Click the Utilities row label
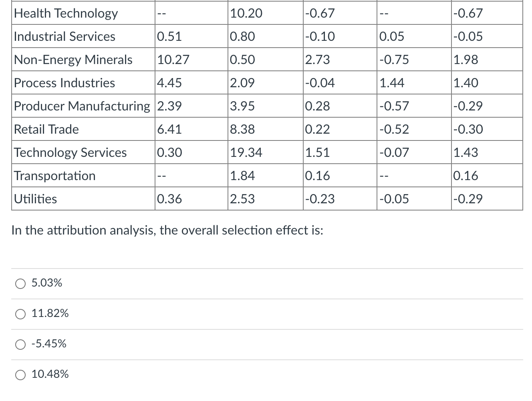 (35, 199)
